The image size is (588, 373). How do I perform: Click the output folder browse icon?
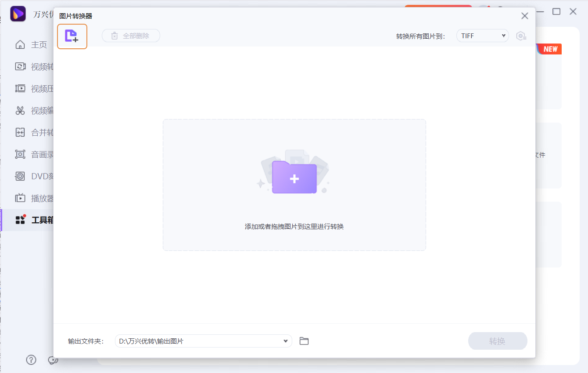pos(304,340)
